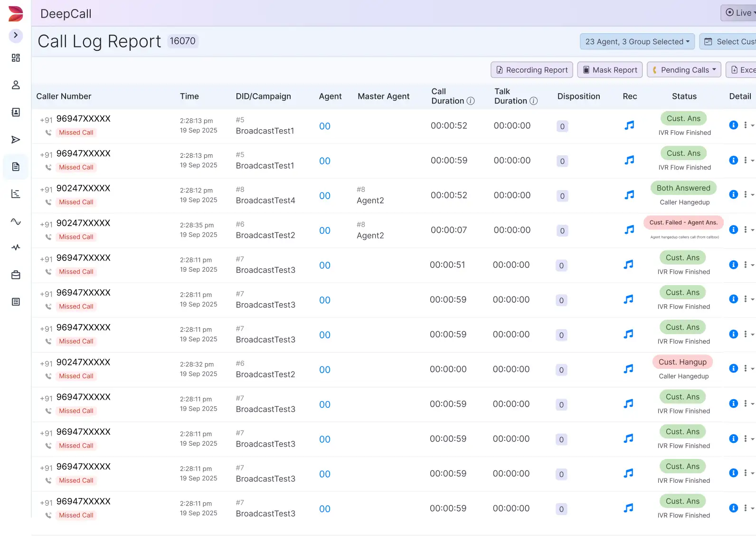The image size is (756, 536).
Task: Open three-dot menu for first call row
Action: point(746,125)
